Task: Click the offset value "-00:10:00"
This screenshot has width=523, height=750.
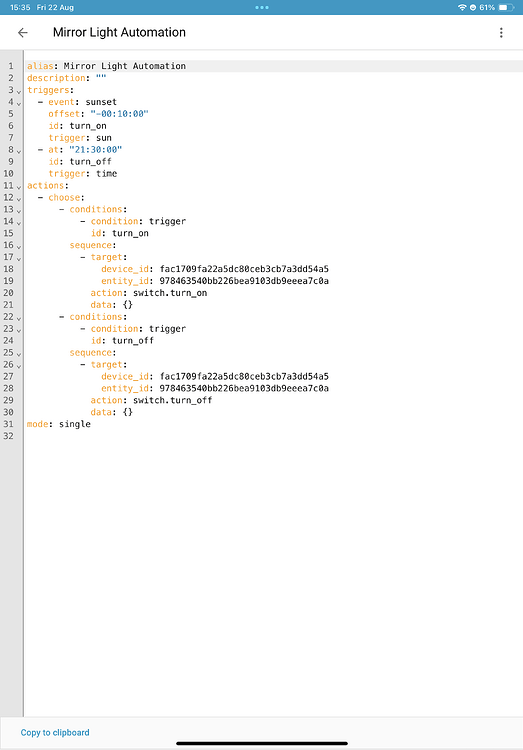Action: 120,114
